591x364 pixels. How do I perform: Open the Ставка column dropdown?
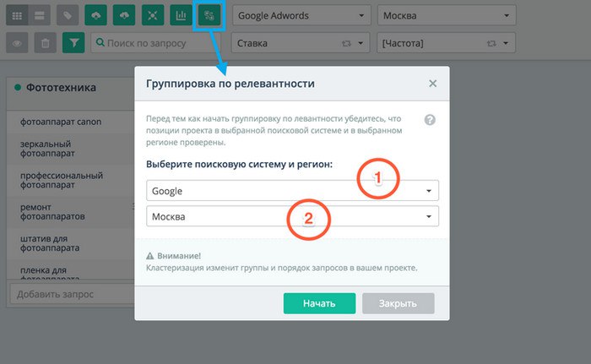click(301, 43)
